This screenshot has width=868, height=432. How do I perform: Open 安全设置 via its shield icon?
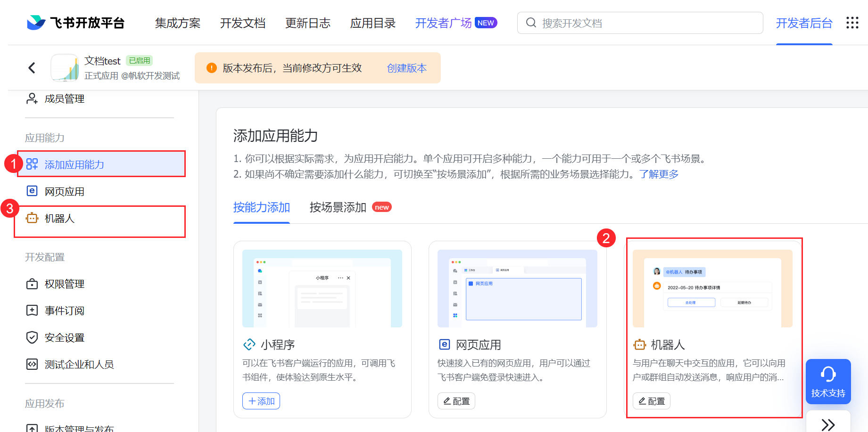click(32, 337)
